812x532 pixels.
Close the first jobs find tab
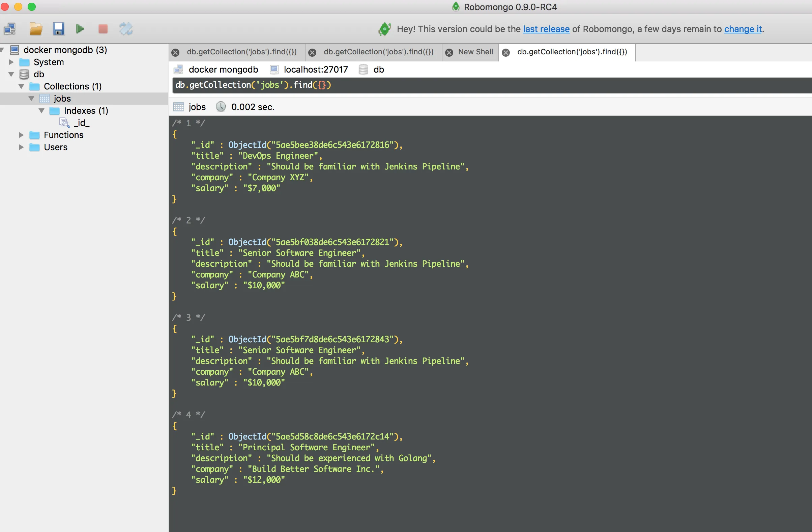click(175, 52)
